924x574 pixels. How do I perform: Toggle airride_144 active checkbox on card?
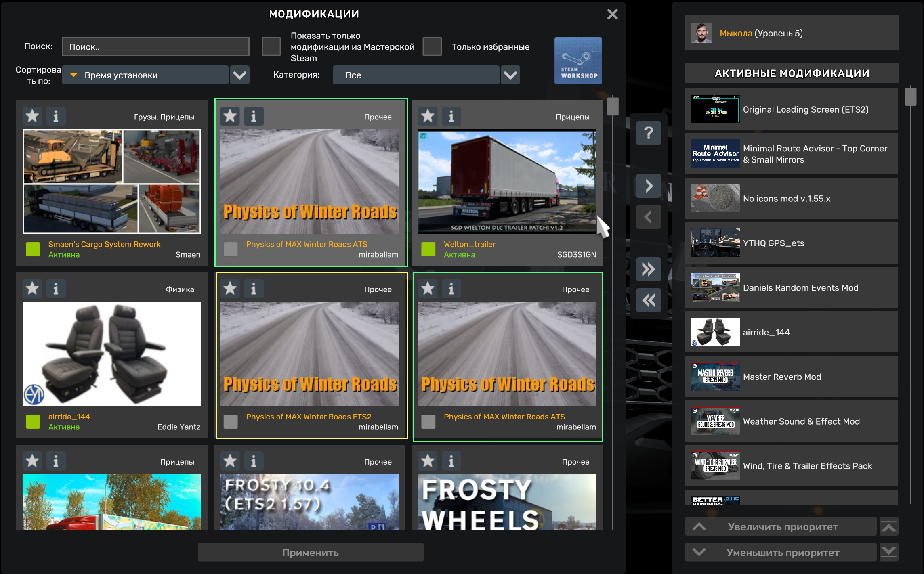[33, 422]
